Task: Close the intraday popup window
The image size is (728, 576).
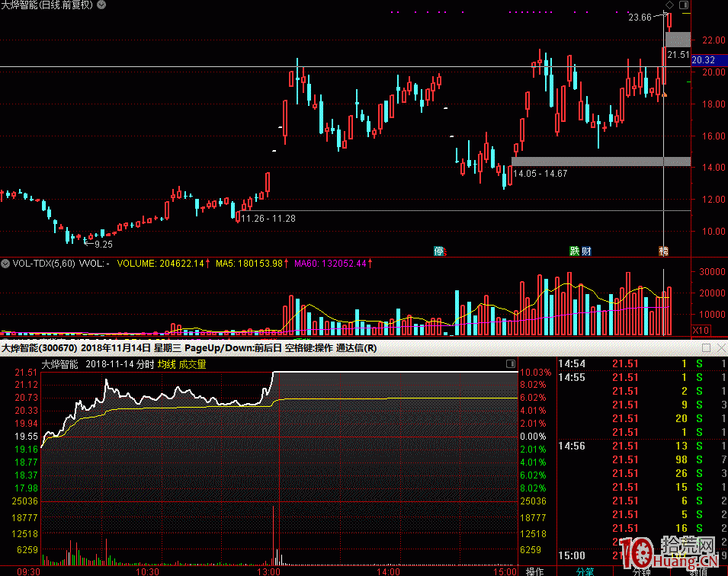Action: [720, 348]
